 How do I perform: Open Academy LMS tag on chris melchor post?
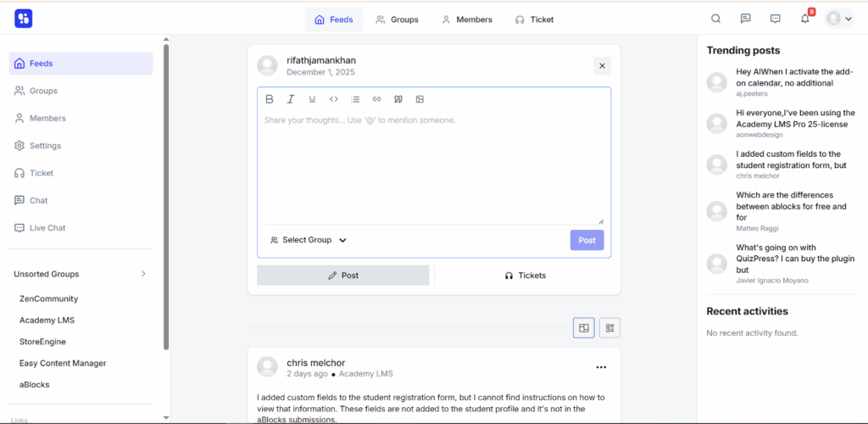tap(366, 374)
